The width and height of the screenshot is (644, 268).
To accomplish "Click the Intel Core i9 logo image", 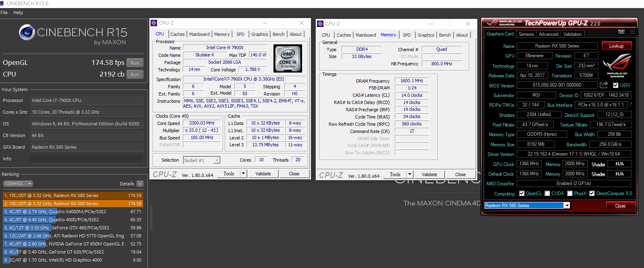I will coord(288,58).
